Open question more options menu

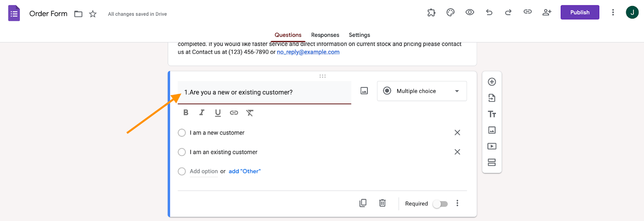[457, 203]
